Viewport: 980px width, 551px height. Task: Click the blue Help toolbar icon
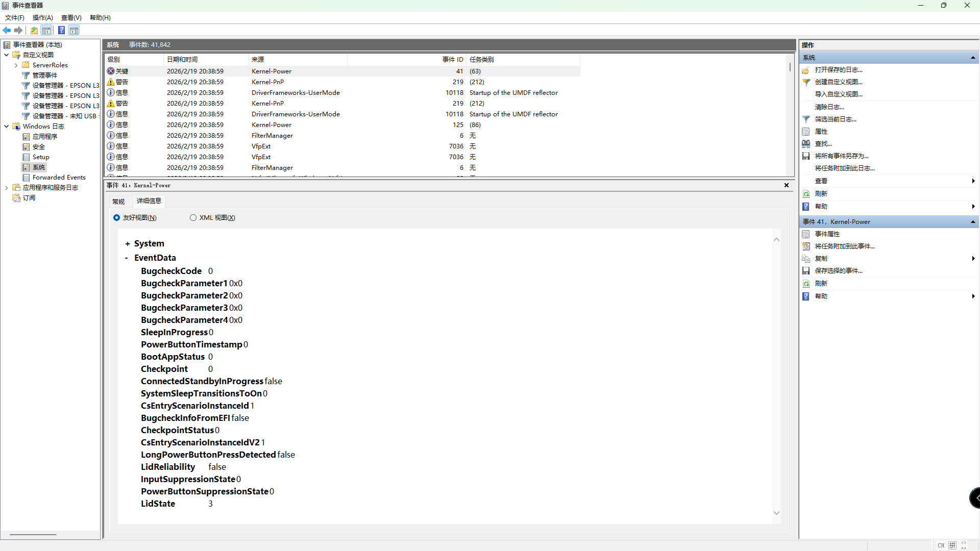tap(61, 31)
